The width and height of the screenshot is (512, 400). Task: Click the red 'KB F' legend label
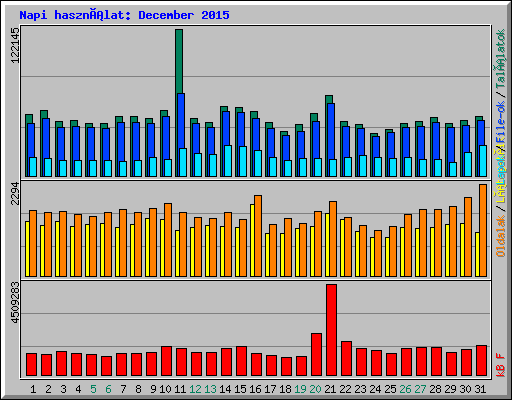(501, 365)
